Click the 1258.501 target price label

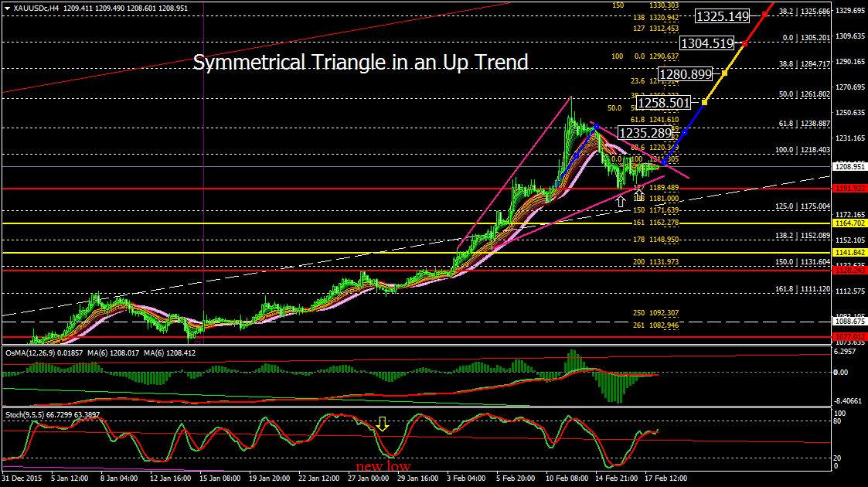pyautogui.click(x=663, y=102)
